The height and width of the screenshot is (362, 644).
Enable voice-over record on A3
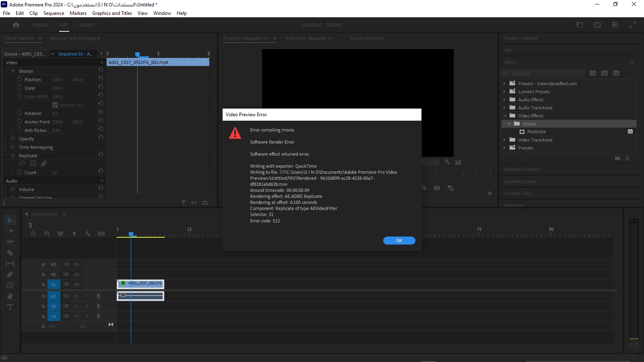click(x=98, y=316)
